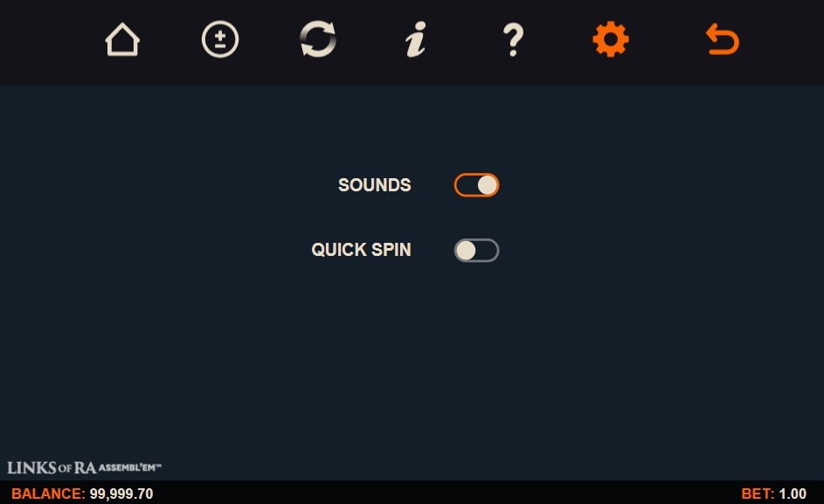Screen dimensions: 824x504
Task: Enable the Quick Spin switch
Action: point(476,251)
